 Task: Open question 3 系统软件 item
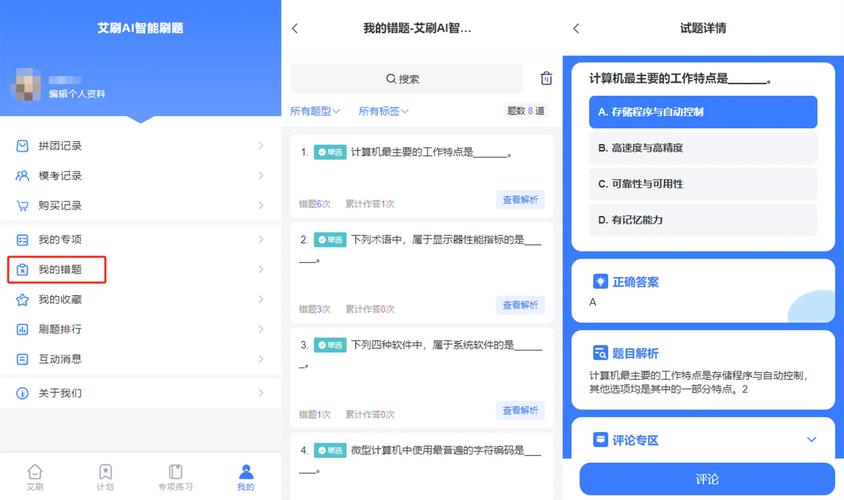(422, 378)
